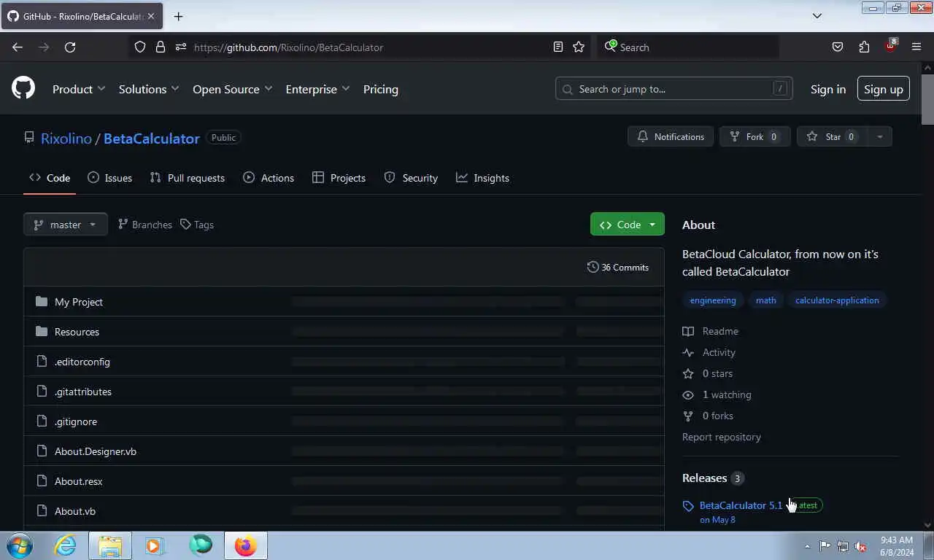Click Report repository
Image resolution: width=934 pixels, height=560 pixels.
pyautogui.click(x=722, y=437)
